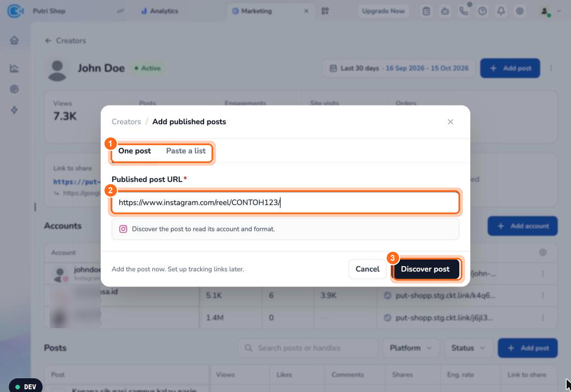Open the put-shopp.stg.ckt.link/k4q6 link

tap(445, 296)
